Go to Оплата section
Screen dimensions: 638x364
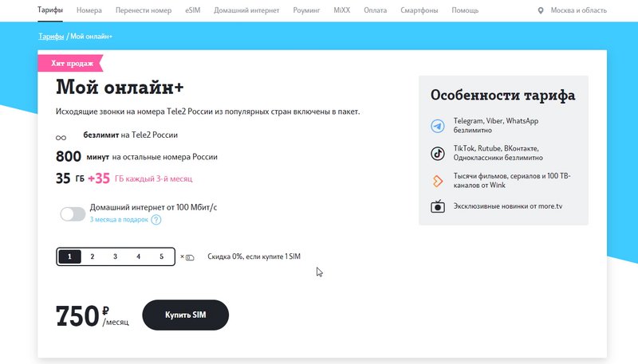[x=375, y=10]
